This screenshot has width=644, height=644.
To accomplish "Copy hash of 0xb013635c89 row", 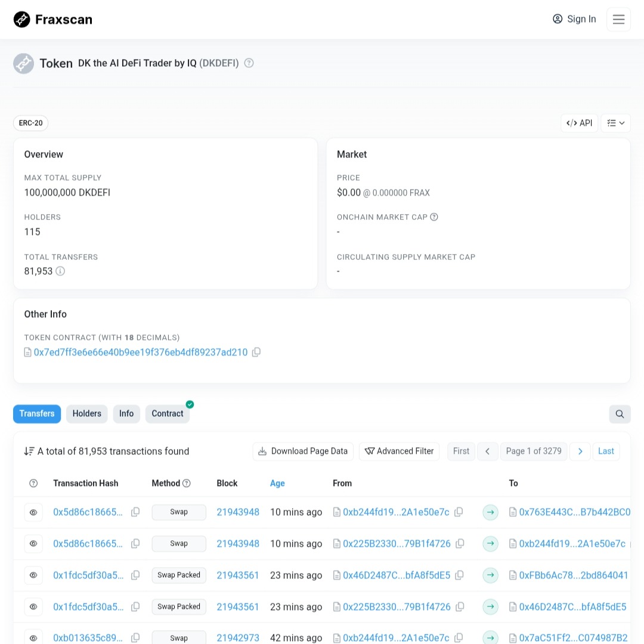I will pyautogui.click(x=135, y=638).
